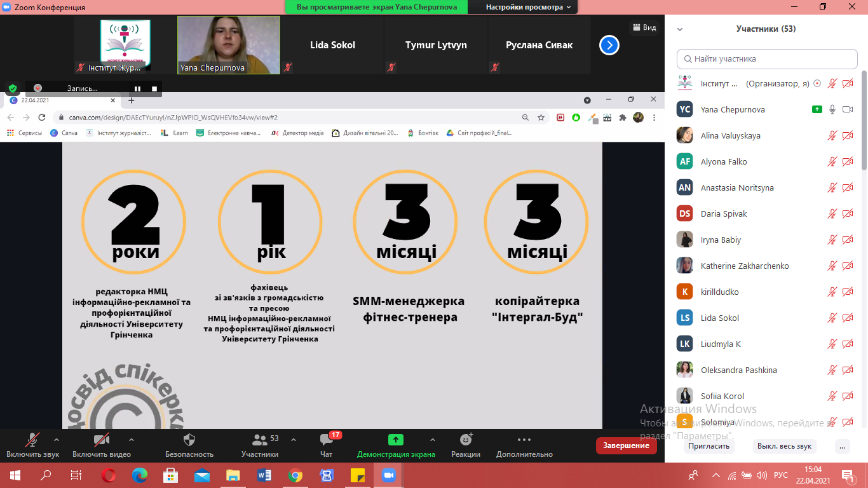Screen dimensions: 868x488
Task: Click the Пригласить button
Action: coord(709,446)
